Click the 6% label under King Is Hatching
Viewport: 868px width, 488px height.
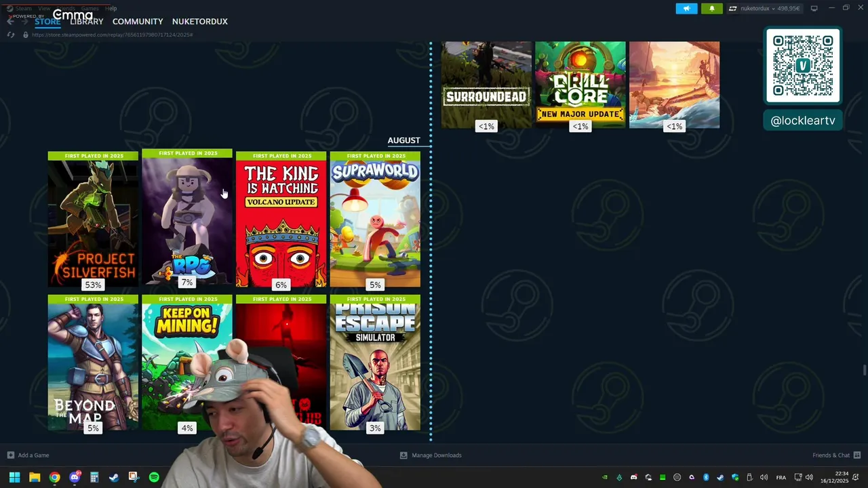tap(281, 285)
